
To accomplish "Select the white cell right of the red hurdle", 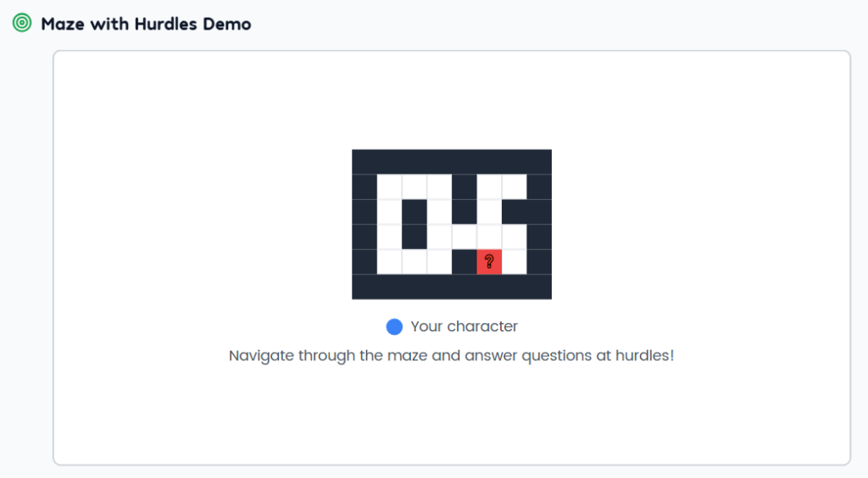I will coord(515,262).
